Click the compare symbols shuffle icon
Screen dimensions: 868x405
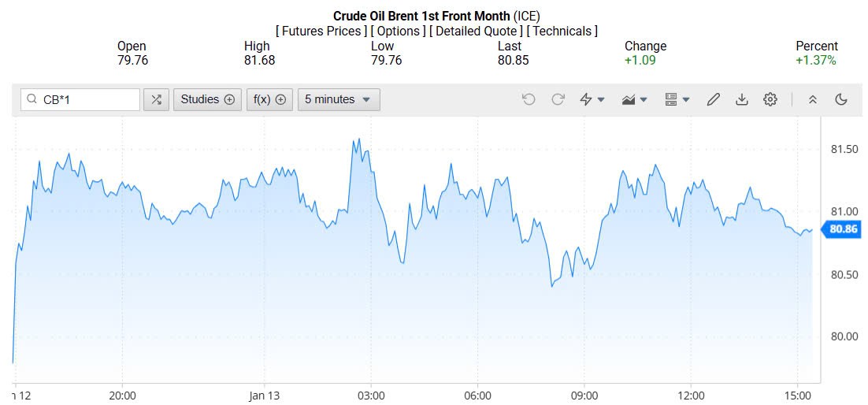coord(156,99)
